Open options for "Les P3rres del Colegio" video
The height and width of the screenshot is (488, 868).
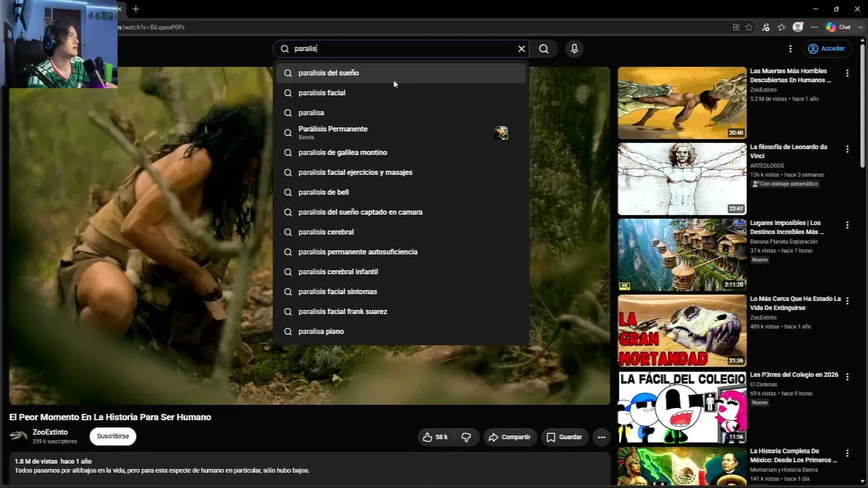(x=847, y=377)
